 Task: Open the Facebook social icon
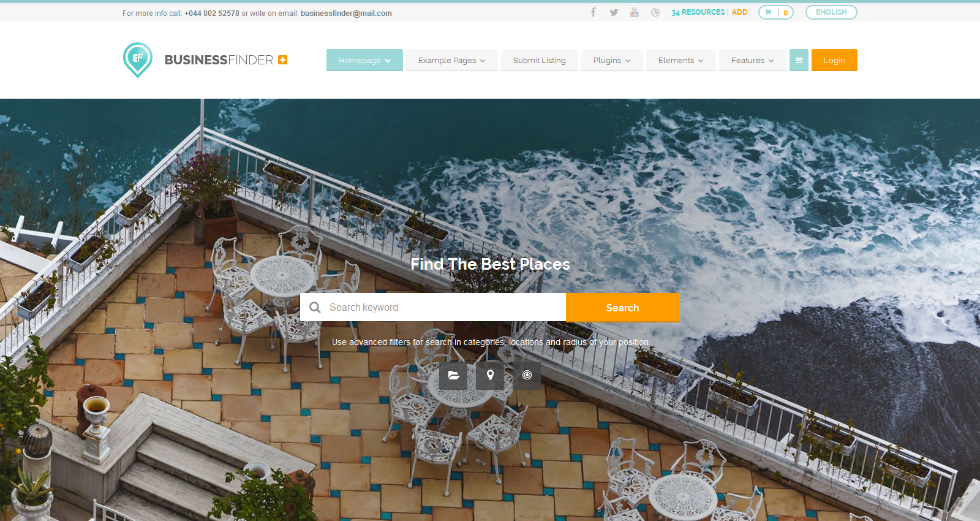point(593,12)
